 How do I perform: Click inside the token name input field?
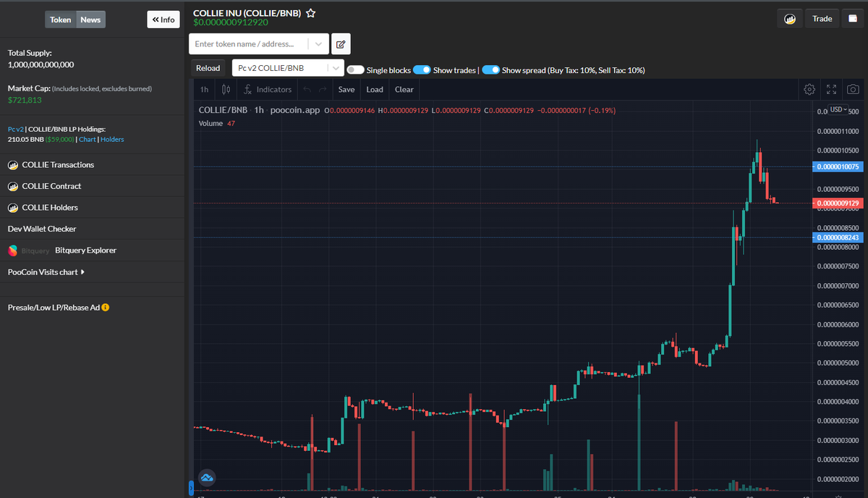click(x=253, y=44)
